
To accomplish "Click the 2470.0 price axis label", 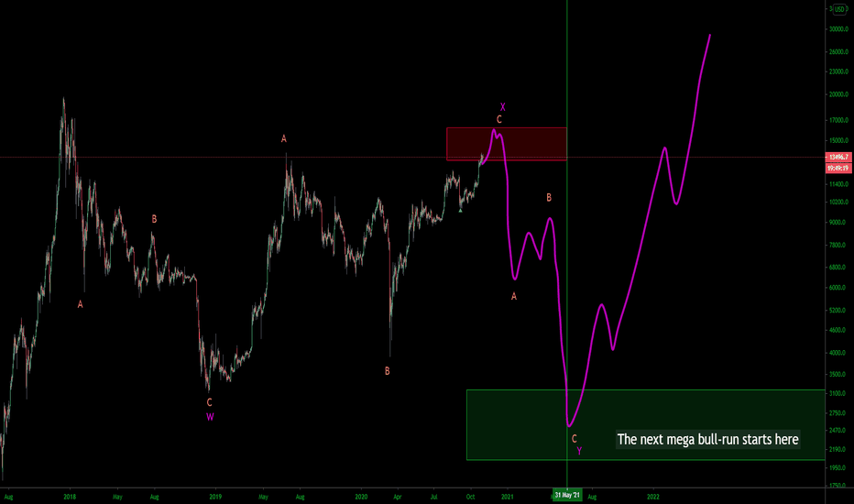I will coord(838,431).
